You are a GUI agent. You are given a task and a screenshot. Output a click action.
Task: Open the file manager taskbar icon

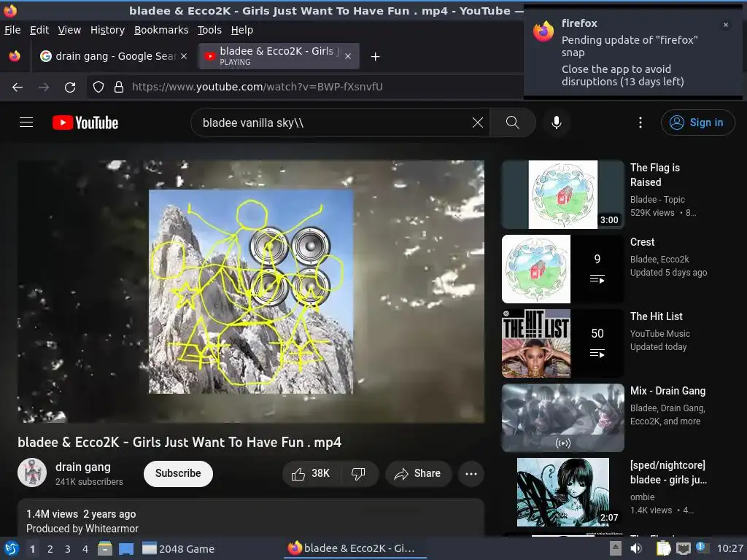pyautogui.click(x=105, y=548)
